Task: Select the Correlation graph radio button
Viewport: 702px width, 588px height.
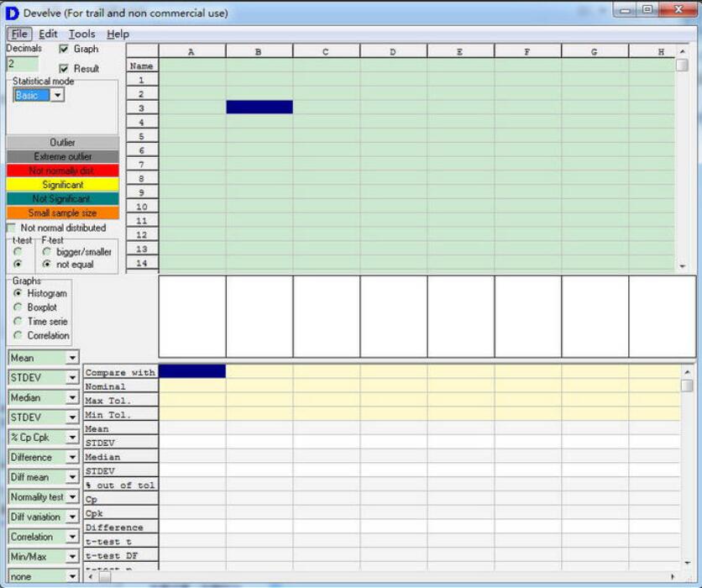Action: [18, 335]
